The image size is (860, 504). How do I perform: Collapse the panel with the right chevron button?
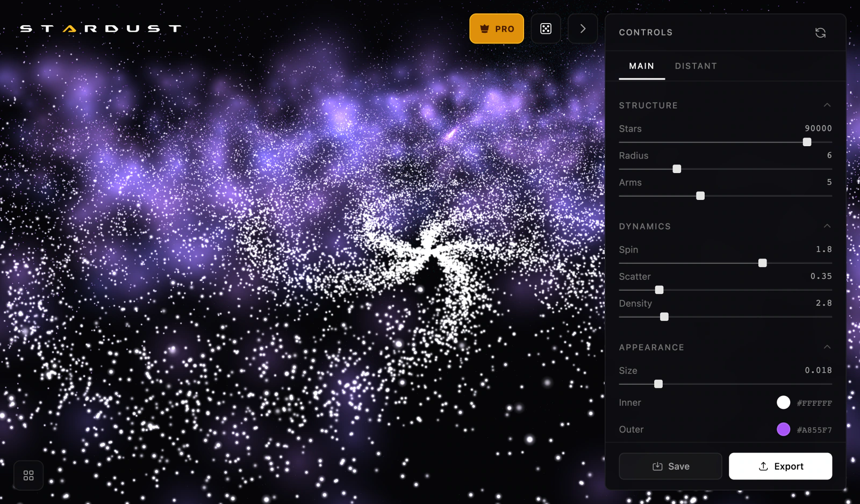click(x=583, y=28)
